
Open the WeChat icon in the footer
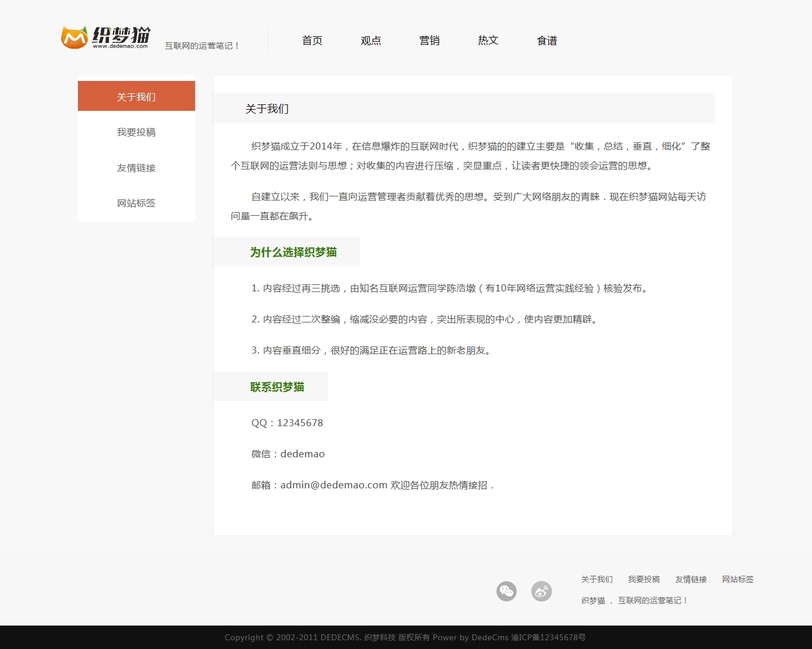(506, 591)
